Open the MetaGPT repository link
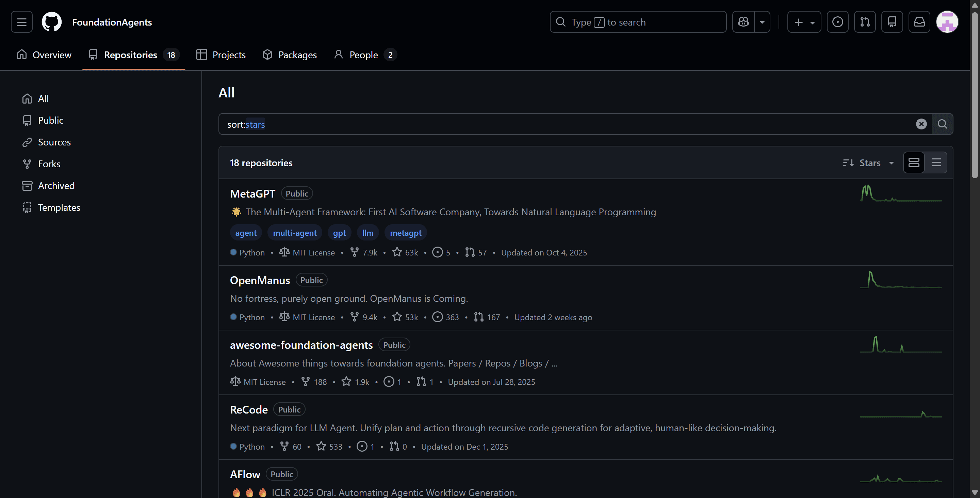Image resolution: width=980 pixels, height=498 pixels. [x=252, y=194]
